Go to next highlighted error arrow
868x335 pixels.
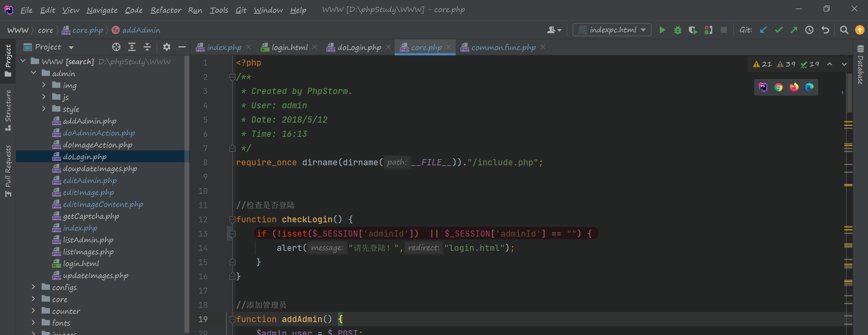(x=844, y=64)
